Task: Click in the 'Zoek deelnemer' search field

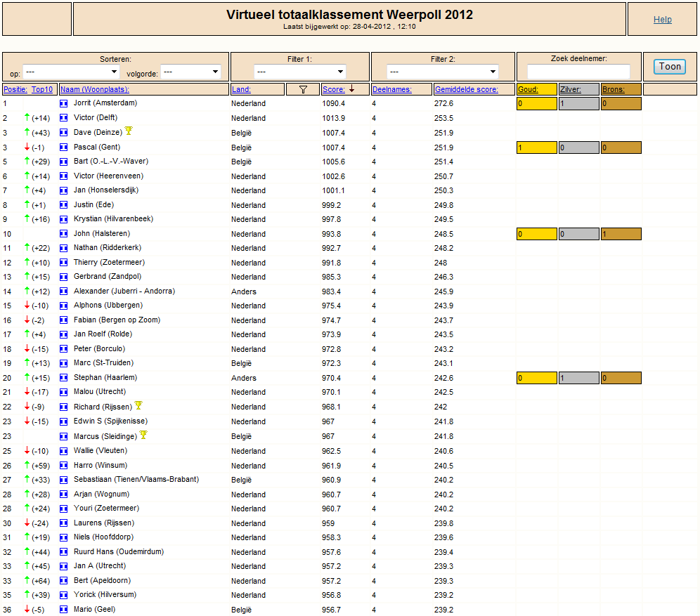Action: 578,72
